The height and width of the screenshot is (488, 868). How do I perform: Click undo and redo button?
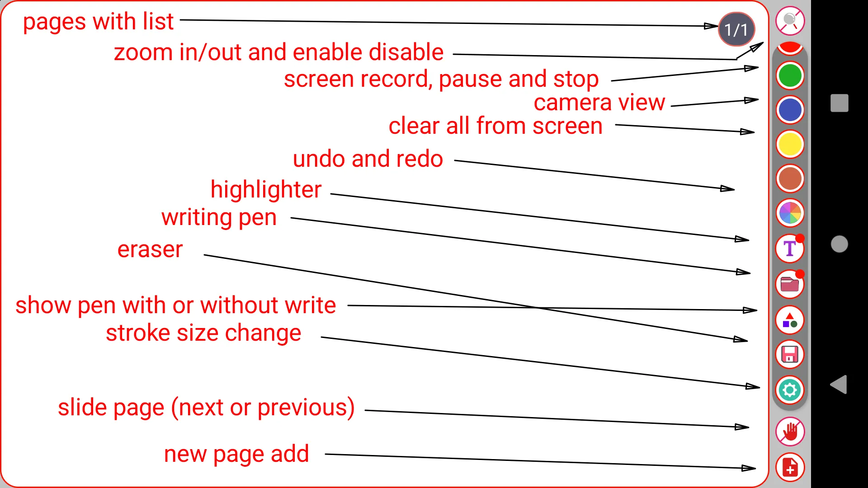789,179
